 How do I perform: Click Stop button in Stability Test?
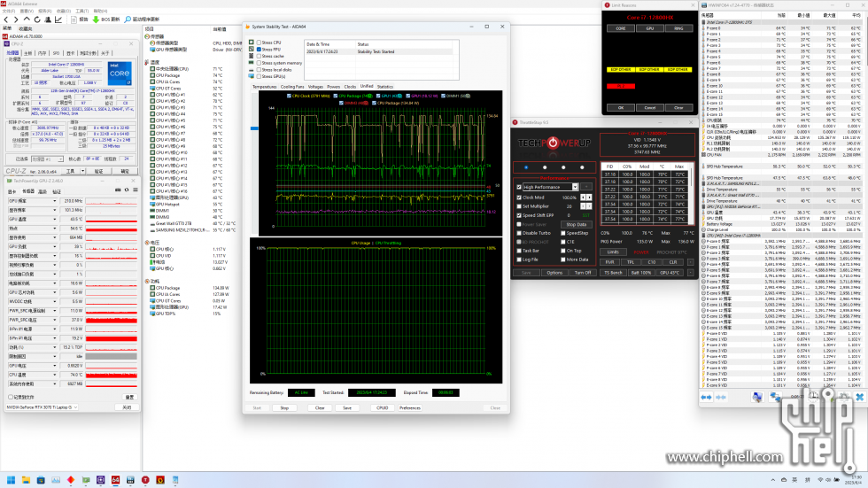pos(284,407)
